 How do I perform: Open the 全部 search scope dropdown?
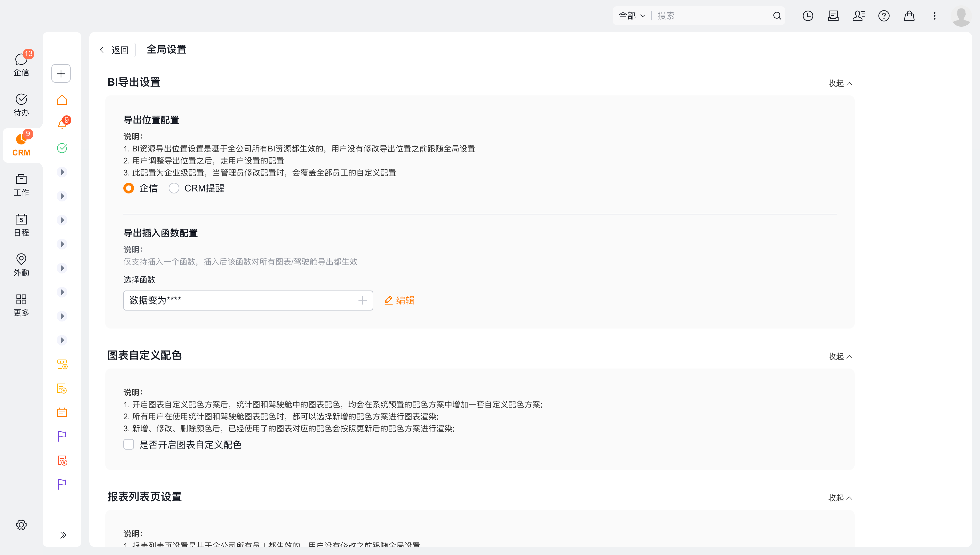[x=631, y=16]
